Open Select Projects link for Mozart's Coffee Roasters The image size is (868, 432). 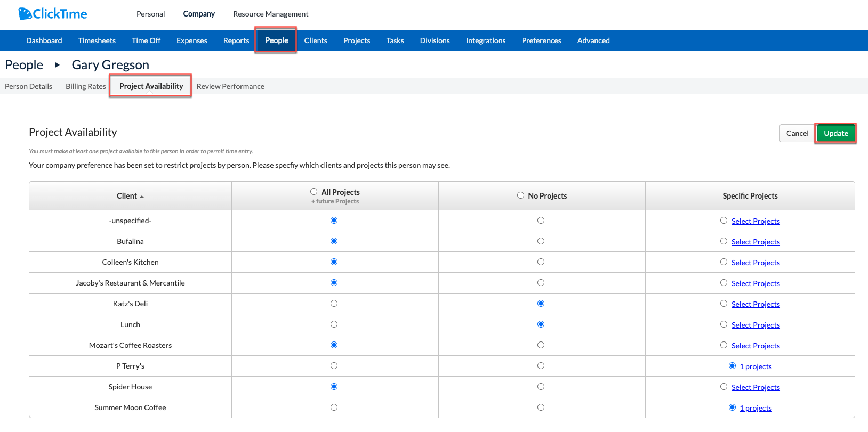(756, 346)
